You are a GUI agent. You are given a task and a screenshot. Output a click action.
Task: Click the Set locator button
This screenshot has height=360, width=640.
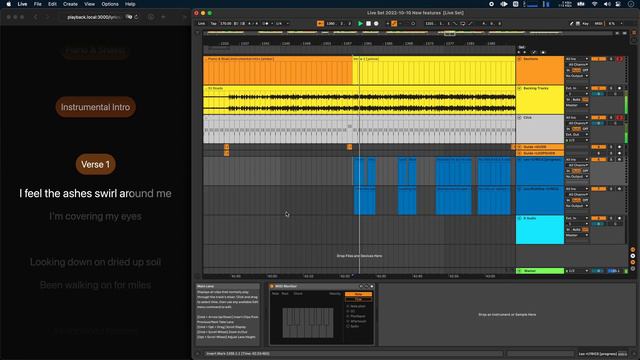[x=522, y=47]
